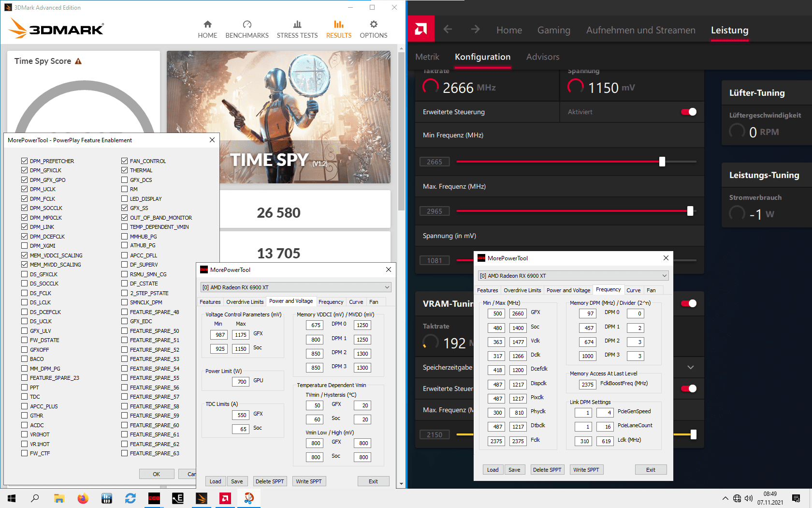
Task: Open the black E taskbar icon
Action: (177, 498)
